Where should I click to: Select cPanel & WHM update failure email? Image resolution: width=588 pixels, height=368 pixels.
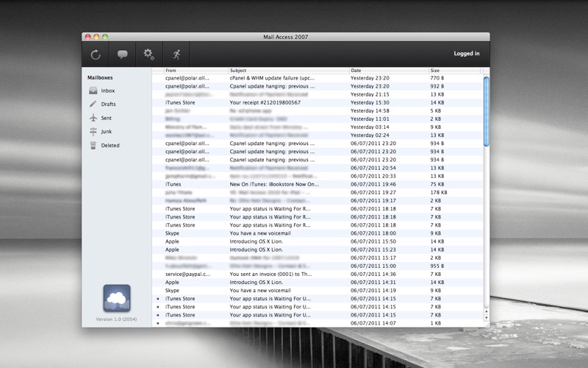(x=318, y=78)
